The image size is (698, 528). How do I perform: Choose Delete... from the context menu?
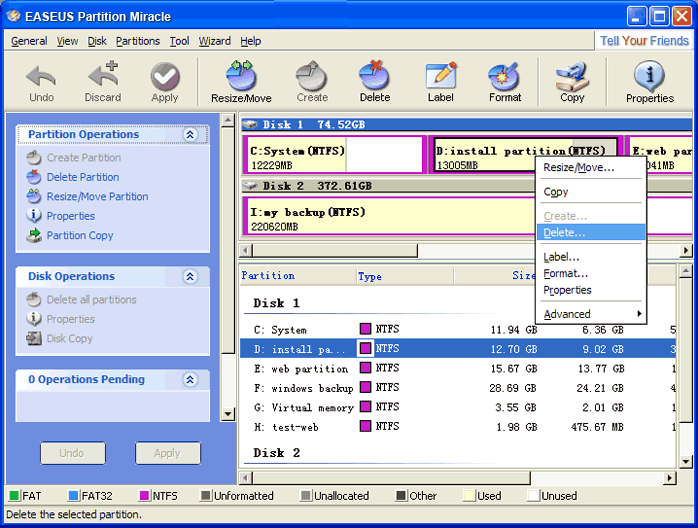[x=565, y=232]
